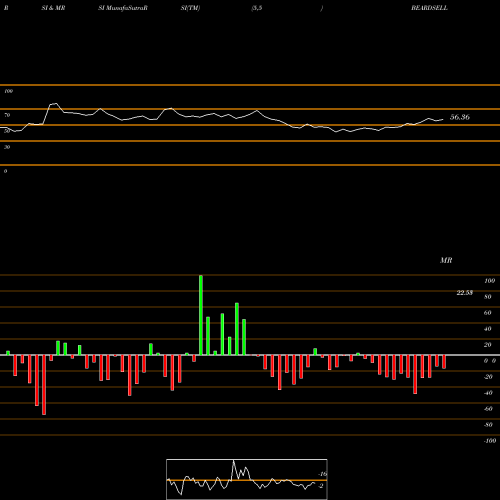Click the MR panel heading
The width and height of the screenshot is (500, 500).
pos(446,260)
